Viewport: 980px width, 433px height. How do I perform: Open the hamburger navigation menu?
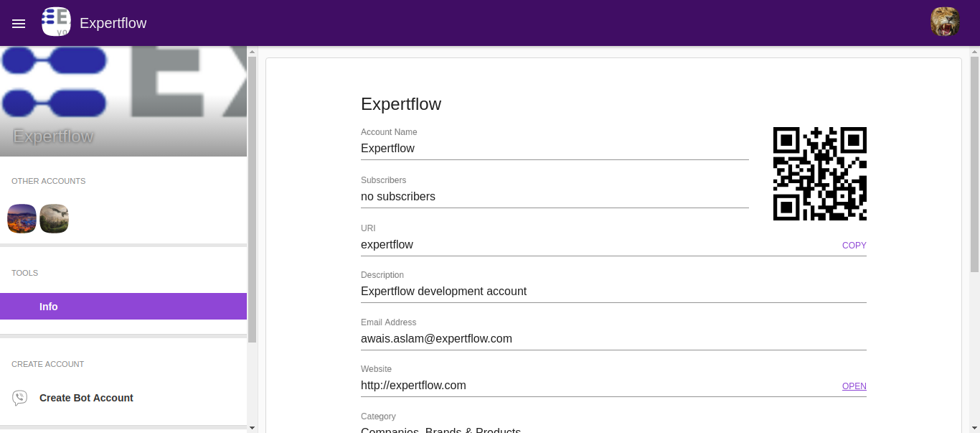click(x=19, y=24)
